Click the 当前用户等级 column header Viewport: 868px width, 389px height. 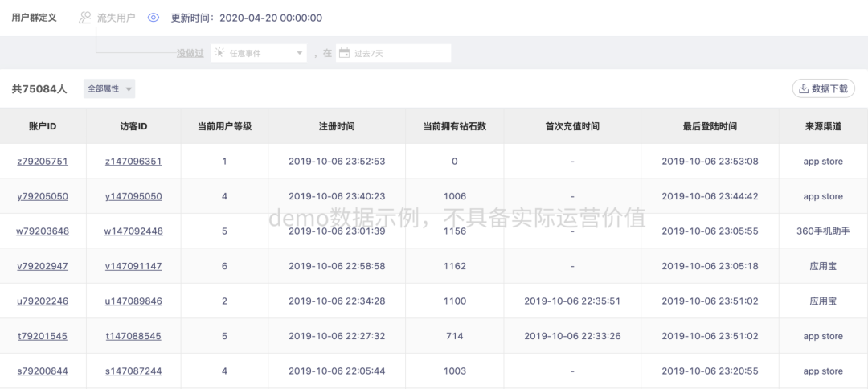225,126
